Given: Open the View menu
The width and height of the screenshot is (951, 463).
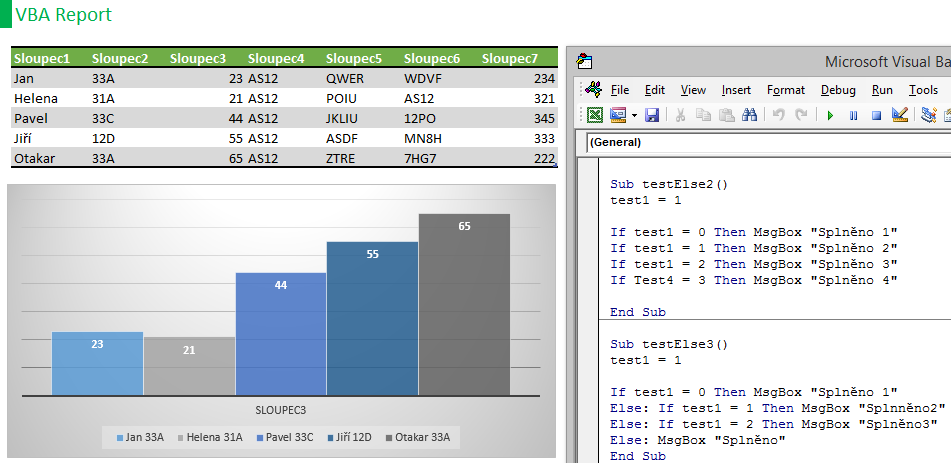Looking at the screenshot, I should tap(693, 90).
